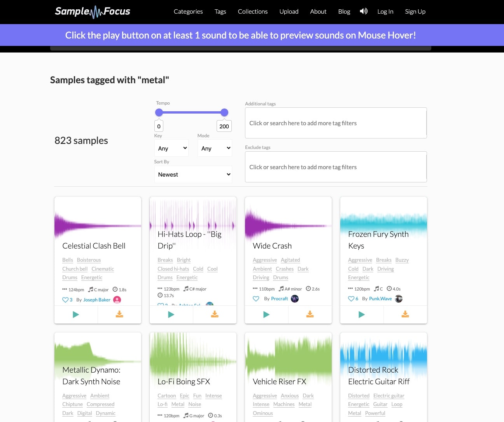
Task: Open Procraft's profile avatar
Action: point(295,299)
